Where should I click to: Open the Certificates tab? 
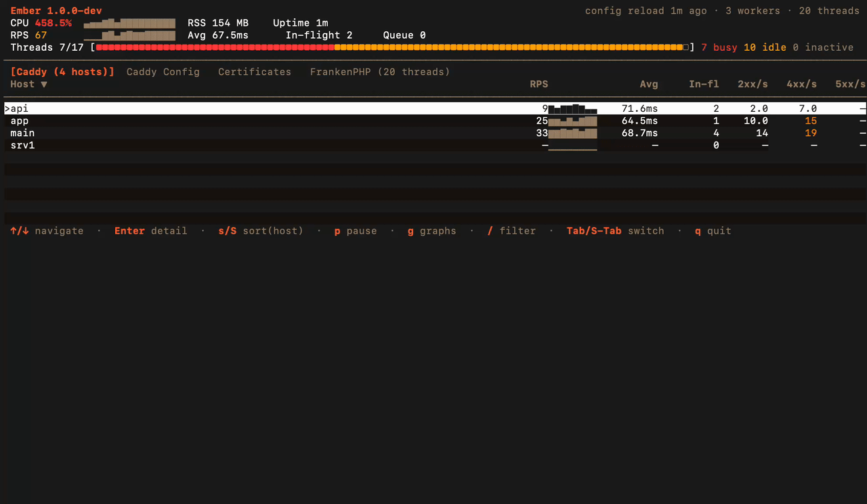[254, 72]
